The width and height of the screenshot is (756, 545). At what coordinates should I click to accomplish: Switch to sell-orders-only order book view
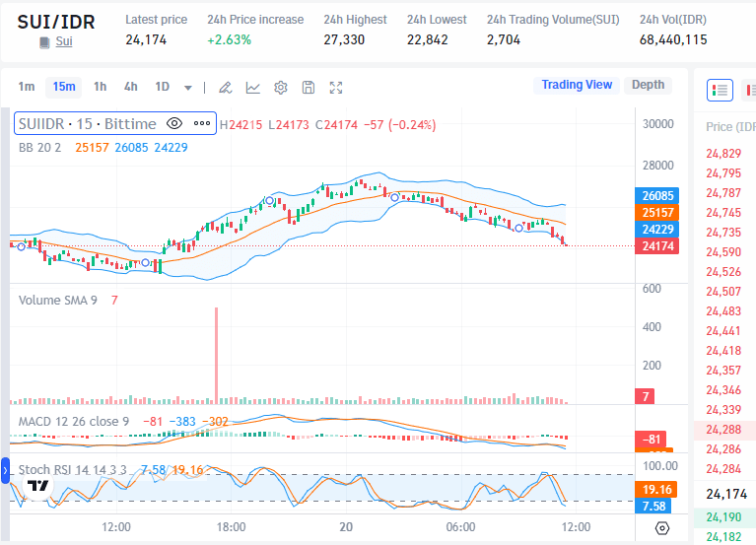point(750,90)
